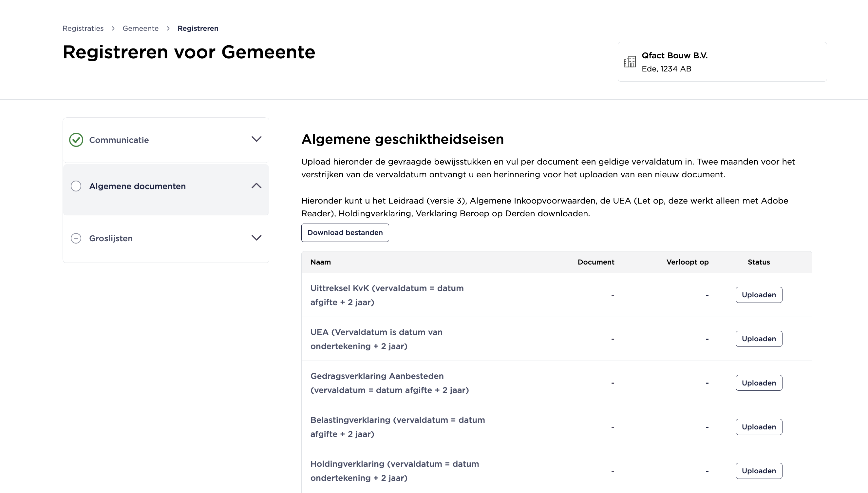Upload the Gedragsverklaring Aanbesteden document
Viewport: 868px width, 493px height.
pyautogui.click(x=758, y=383)
